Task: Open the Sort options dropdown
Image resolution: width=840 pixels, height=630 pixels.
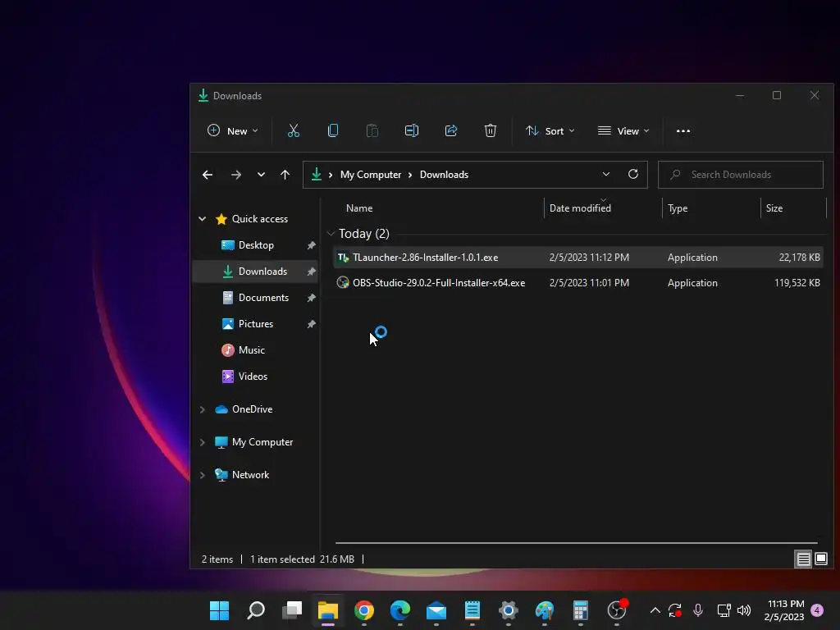Action: point(550,130)
